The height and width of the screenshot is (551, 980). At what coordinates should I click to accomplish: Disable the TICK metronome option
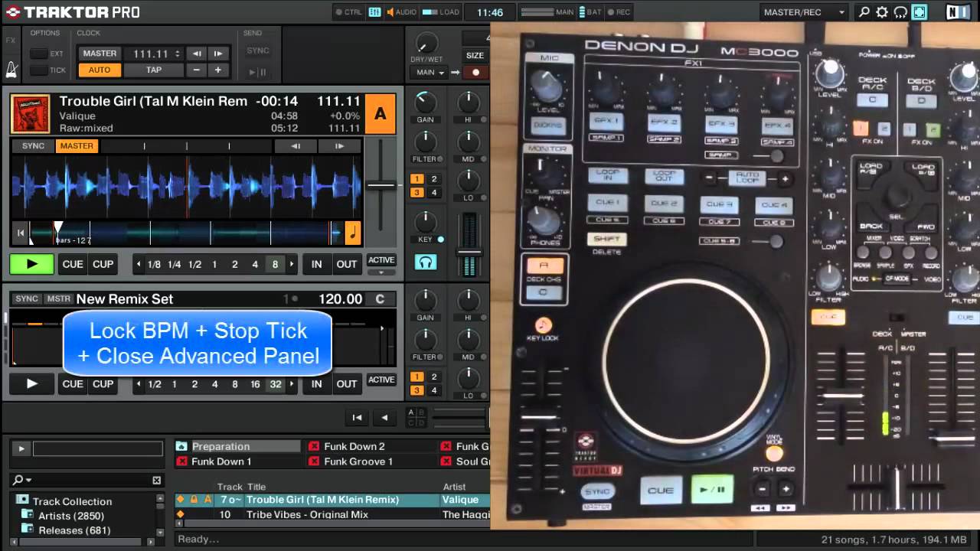tap(38, 70)
